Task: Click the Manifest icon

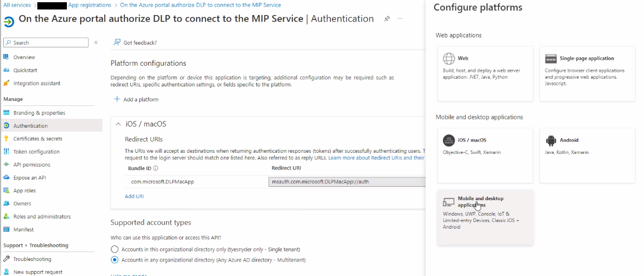Action: (x=6, y=230)
